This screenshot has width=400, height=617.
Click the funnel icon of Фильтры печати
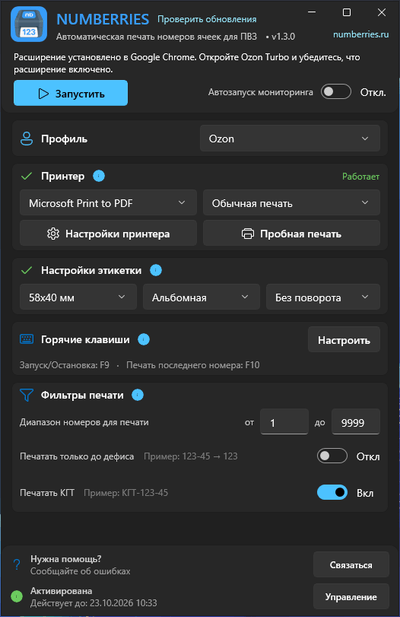[26, 395]
